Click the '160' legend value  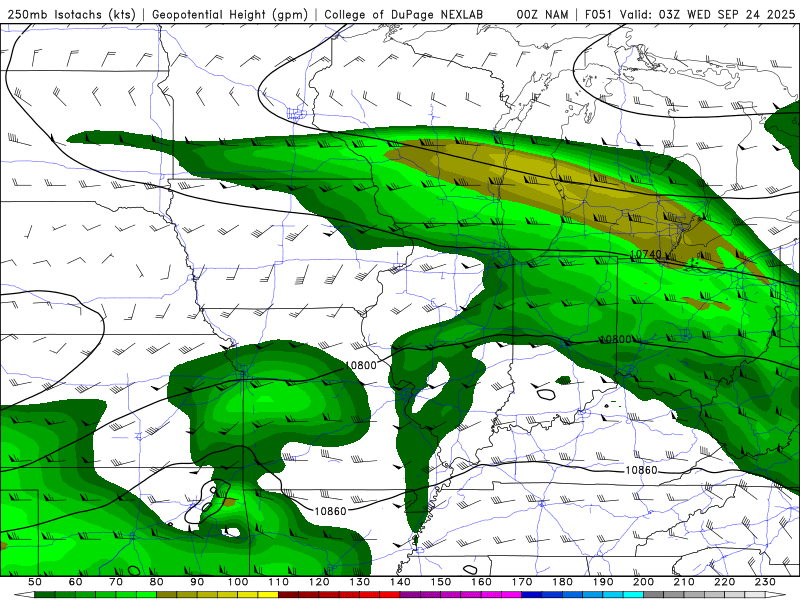(481, 582)
